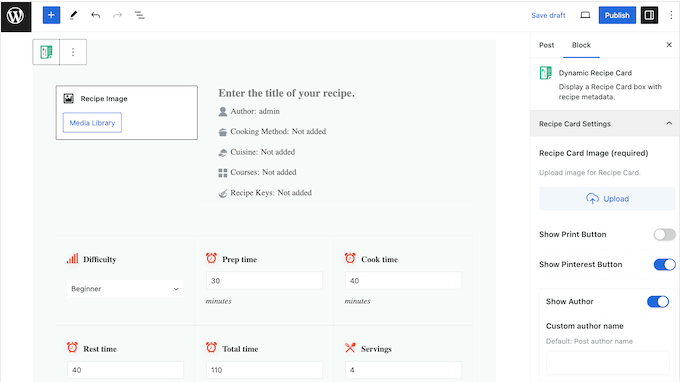The image size is (680, 382).
Task: Redo the last change
Action: coord(118,15)
